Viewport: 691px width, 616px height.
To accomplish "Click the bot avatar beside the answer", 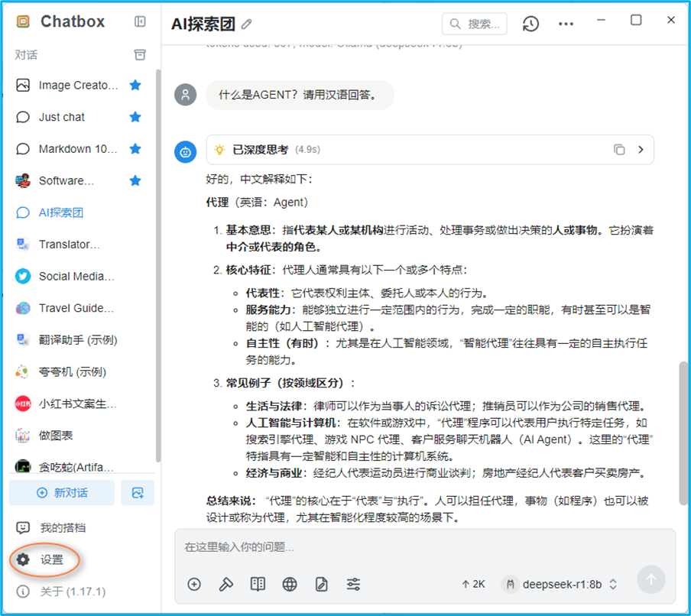I will [186, 152].
